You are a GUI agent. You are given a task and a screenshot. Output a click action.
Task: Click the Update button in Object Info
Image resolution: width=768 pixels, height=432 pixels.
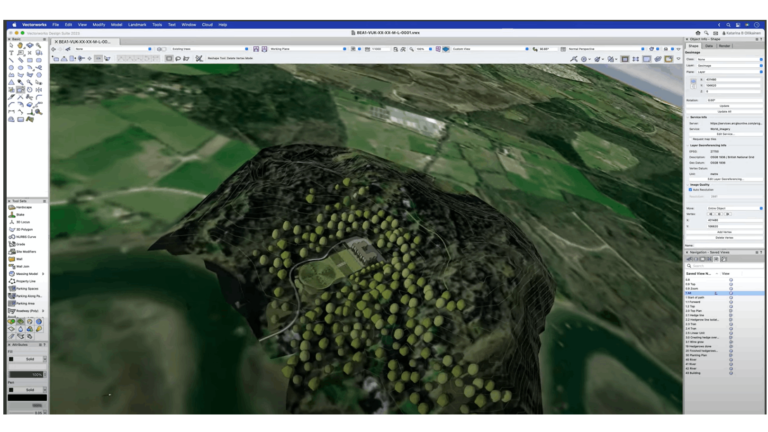pos(723,104)
